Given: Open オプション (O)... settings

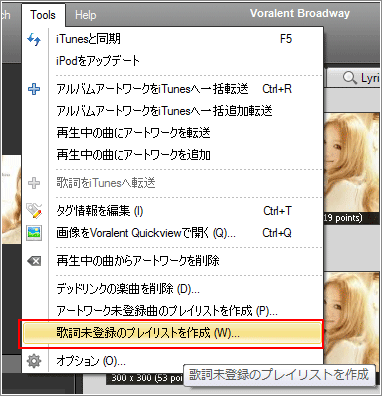Looking at the screenshot, I should 173,361.
